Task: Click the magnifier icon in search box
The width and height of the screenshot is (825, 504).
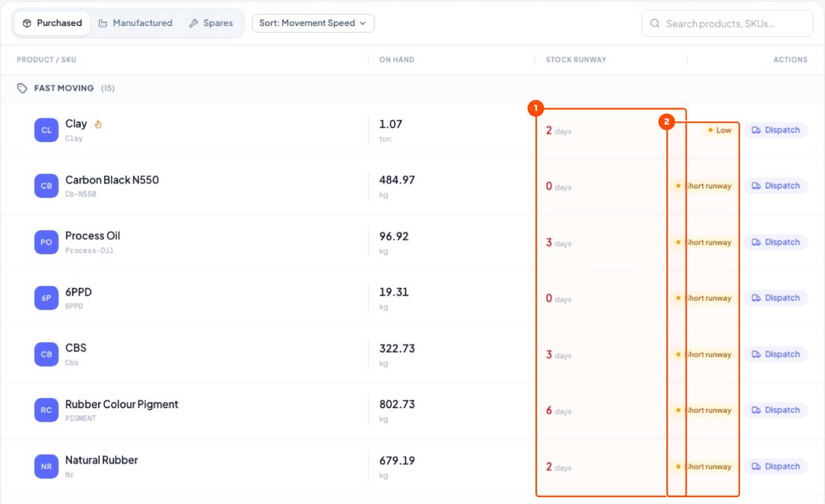Action: 655,23
